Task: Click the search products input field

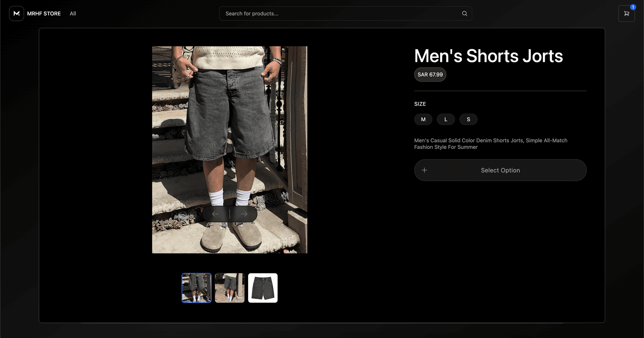Action: click(x=335, y=13)
